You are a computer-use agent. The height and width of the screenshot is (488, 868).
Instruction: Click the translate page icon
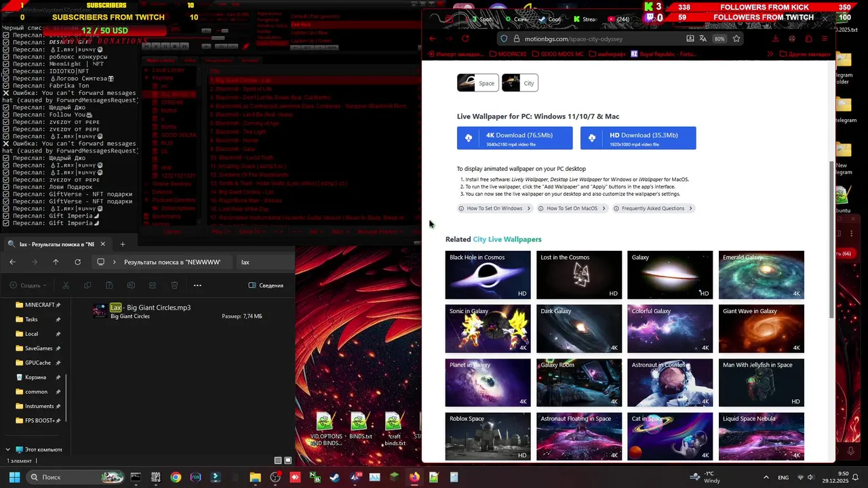[x=703, y=39]
